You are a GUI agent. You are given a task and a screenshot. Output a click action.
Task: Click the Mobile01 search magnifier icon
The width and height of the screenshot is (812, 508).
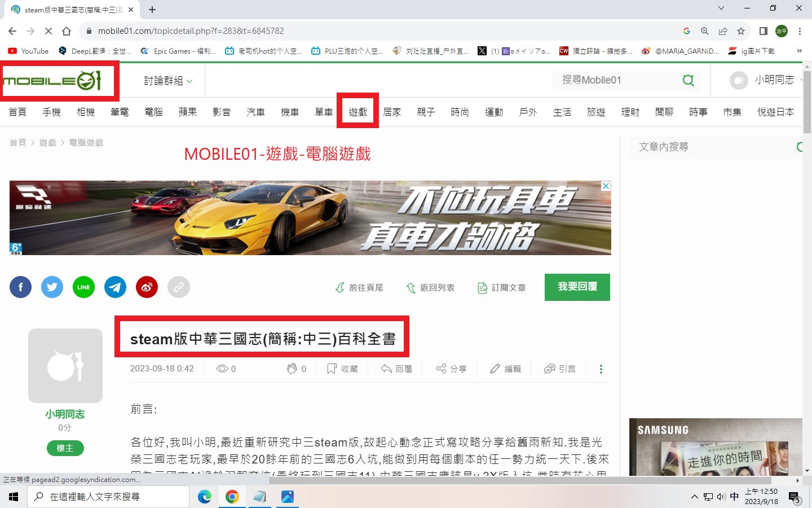(689, 80)
